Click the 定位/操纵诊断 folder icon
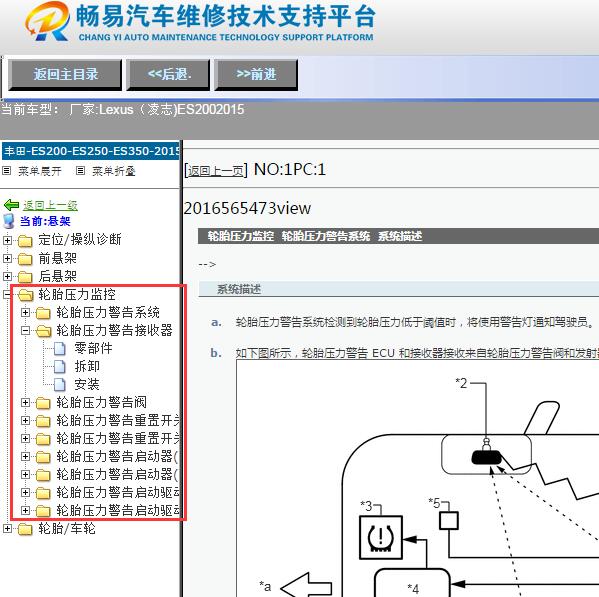The height and width of the screenshot is (597, 599). (25, 241)
